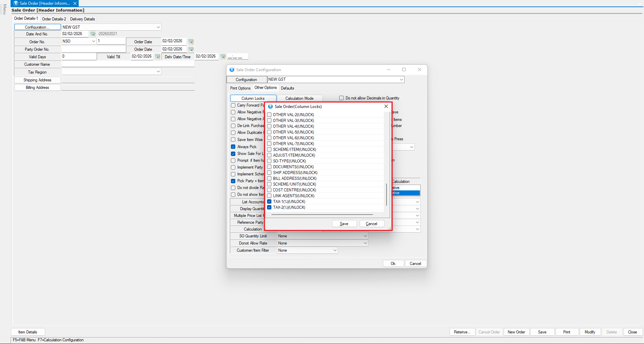Open calendar picker beside Date And No. field
The image size is (644, 344).
(x=93, y=34)
